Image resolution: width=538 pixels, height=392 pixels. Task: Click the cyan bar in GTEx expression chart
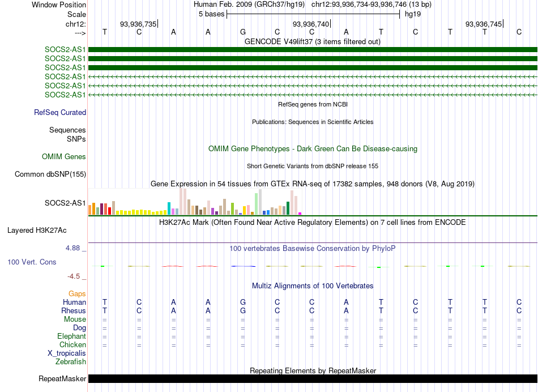169,208
